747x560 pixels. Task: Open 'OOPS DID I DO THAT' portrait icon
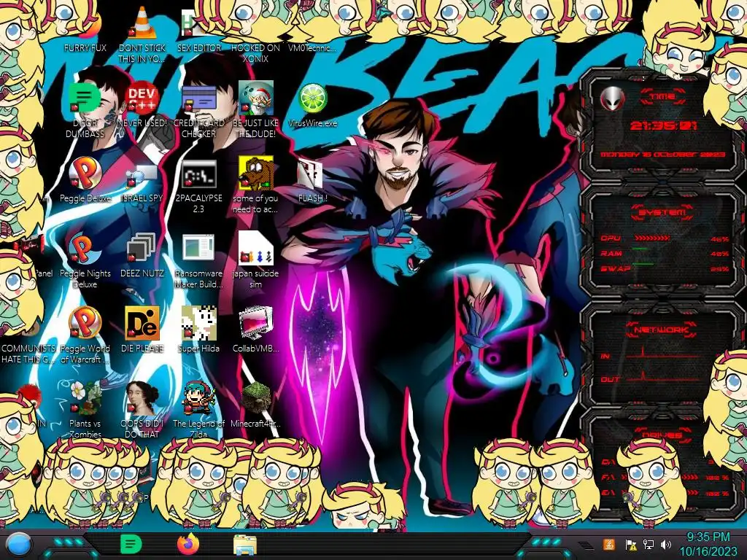point(142,398)
